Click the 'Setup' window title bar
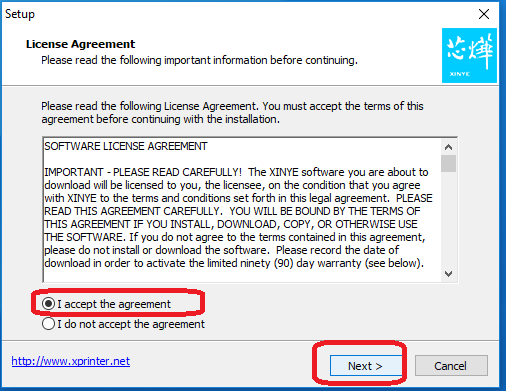The width and height of the screenshot is (506, 391). (233, 14)
